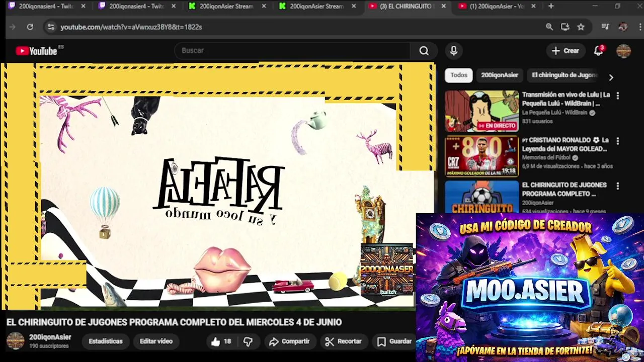Open the Lulu live stream thumbnail

pos(481,111)
